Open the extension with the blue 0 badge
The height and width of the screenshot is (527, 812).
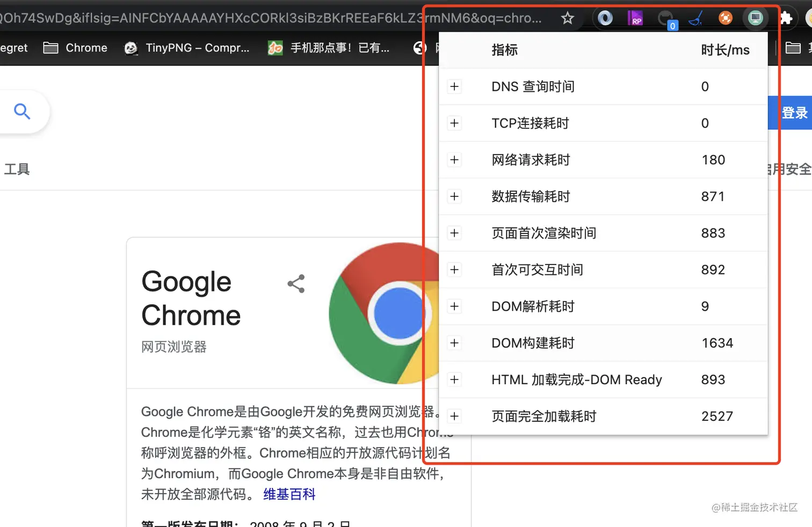coord(666,19)
